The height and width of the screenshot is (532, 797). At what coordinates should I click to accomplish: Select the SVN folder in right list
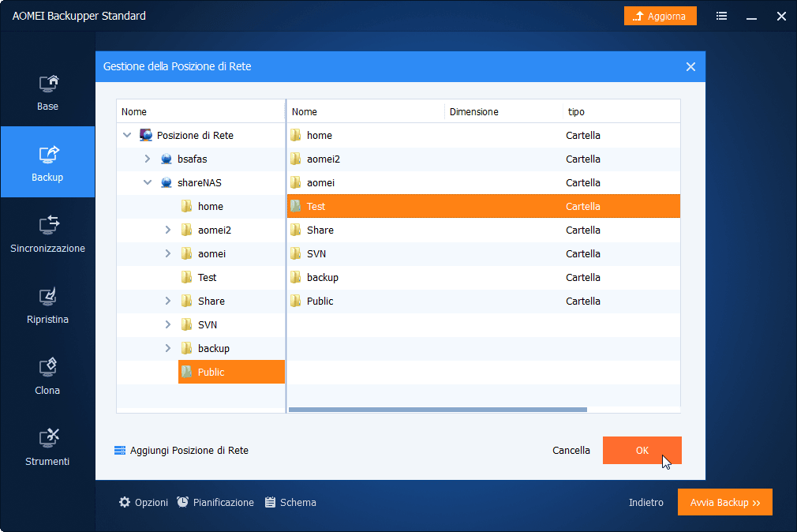[316, 254]
